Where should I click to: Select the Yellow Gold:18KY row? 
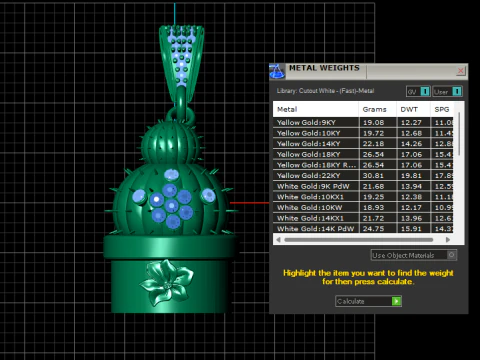pos(363,154)
